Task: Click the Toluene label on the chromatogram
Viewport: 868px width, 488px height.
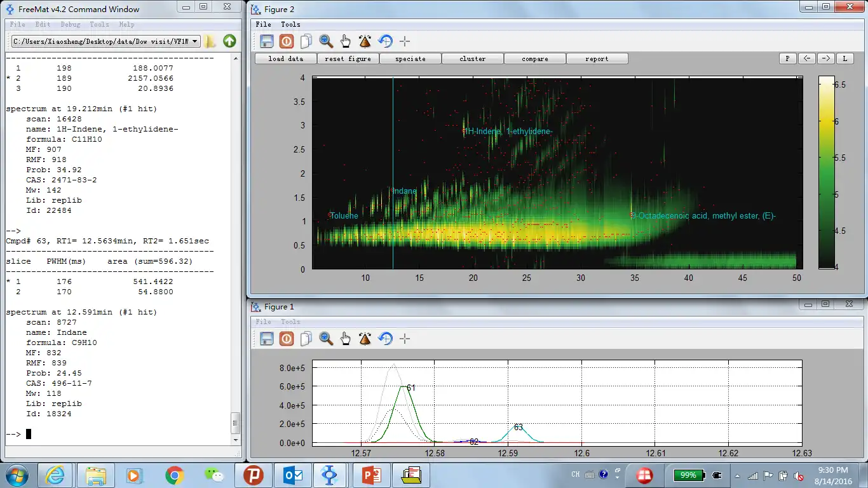Action: 344,216
